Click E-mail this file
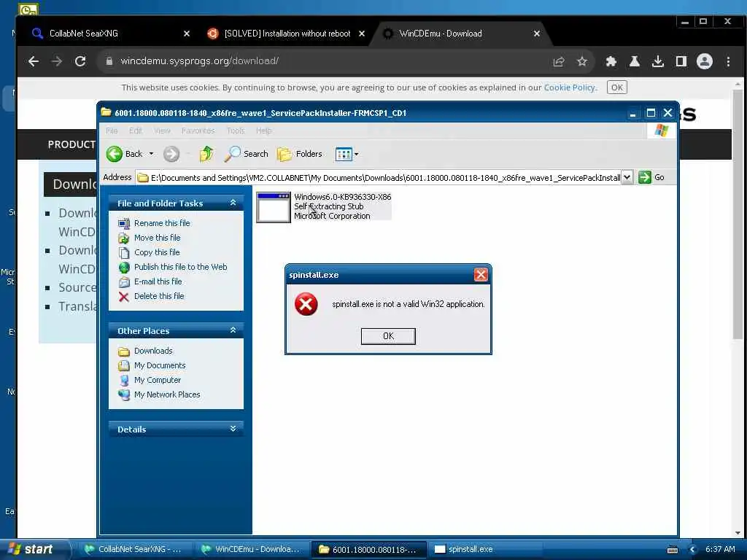 tap(158, 281)
